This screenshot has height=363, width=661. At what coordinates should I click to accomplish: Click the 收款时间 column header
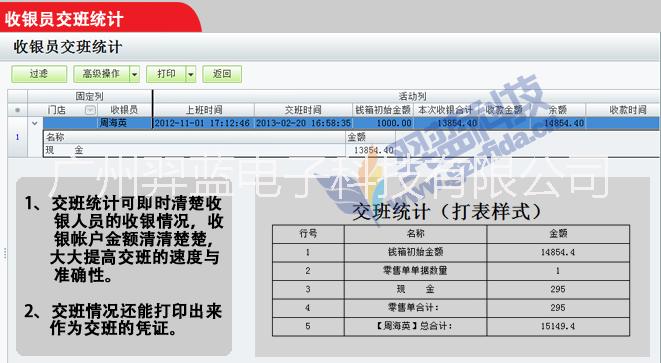coord(627,110)
